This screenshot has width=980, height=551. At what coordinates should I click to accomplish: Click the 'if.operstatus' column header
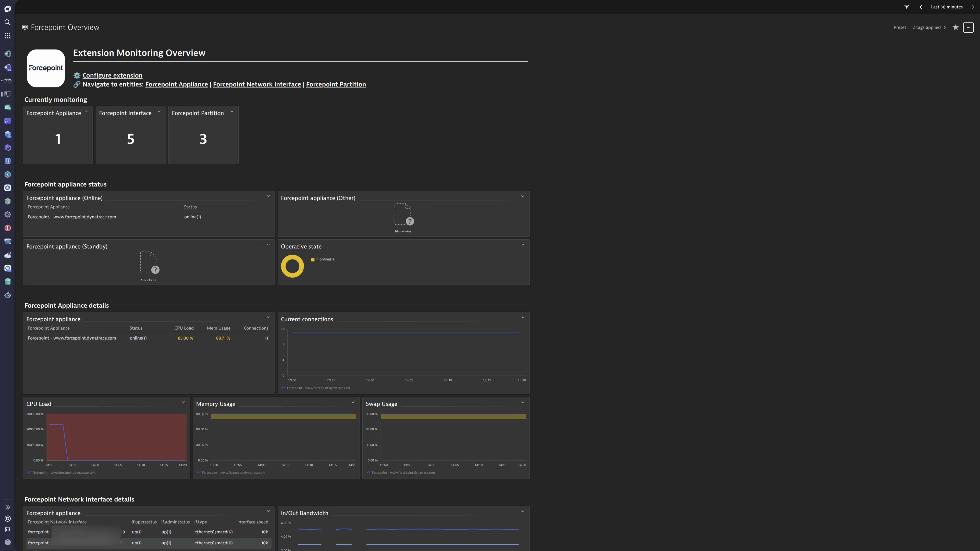tap(144, 522)
